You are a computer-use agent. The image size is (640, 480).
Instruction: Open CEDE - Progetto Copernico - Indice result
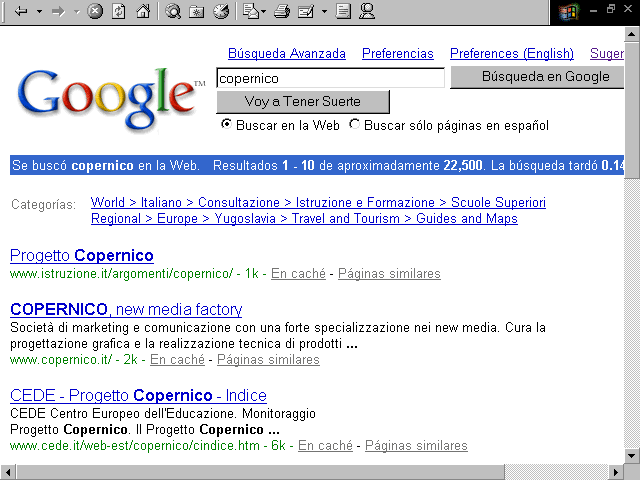(138, 396)
